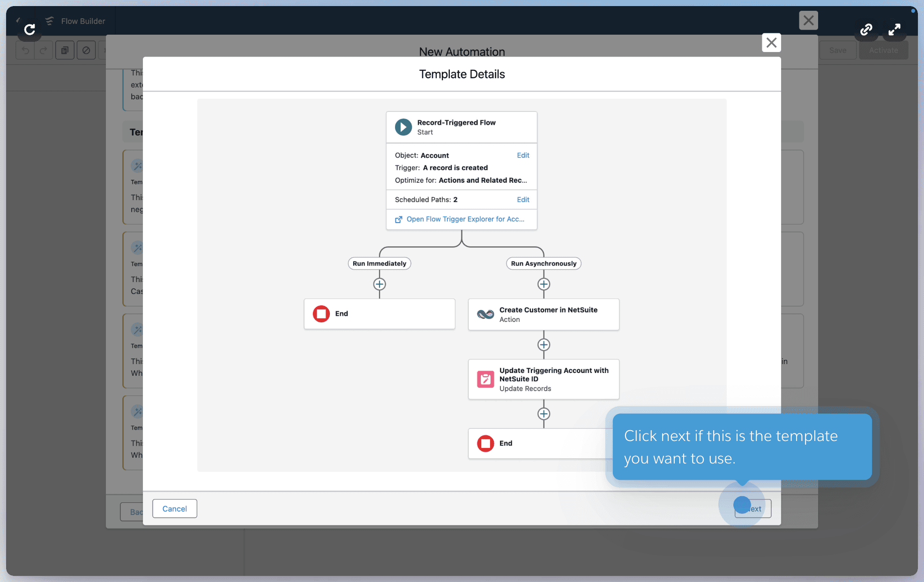Open Flow Trigger Explorer for Account link
924x582 pixels.
pos(465,219)
